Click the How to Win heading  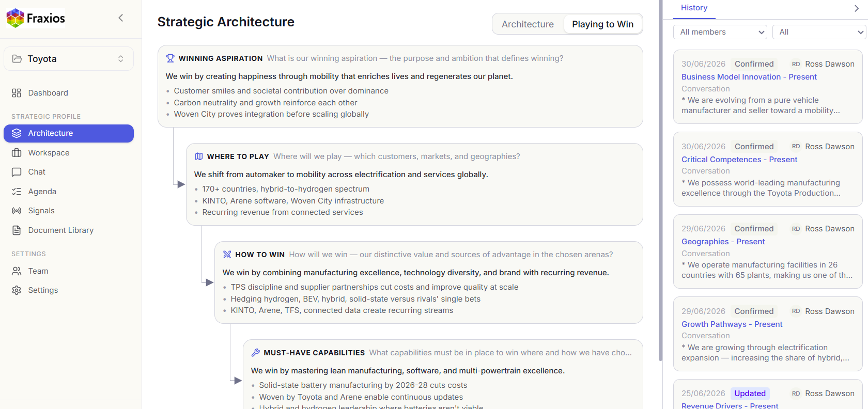click(260, 255)
